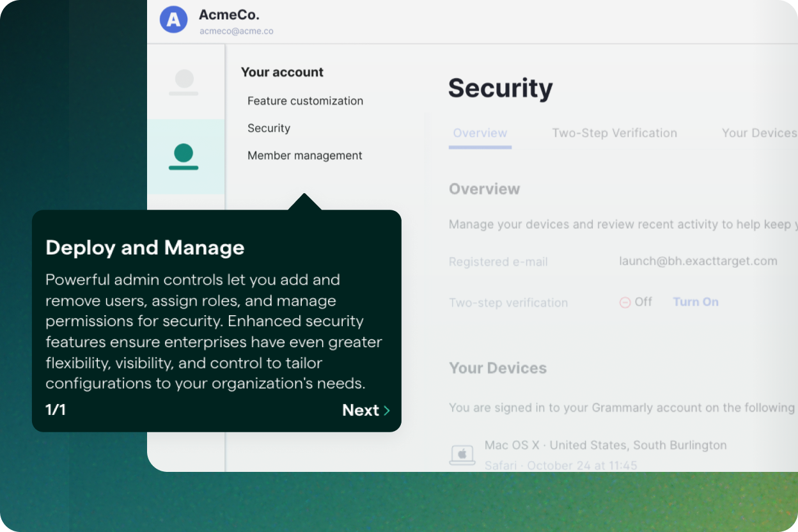Click the Two-step verification label

tap(508, 303)
